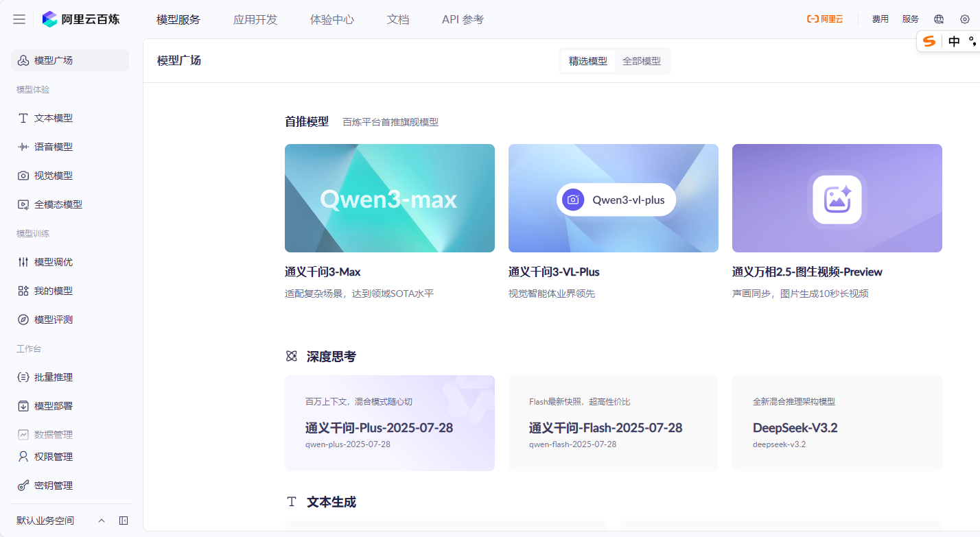This screenshot has height=537, width=980.
Task: Click the 文本生成 T heading icon
Action: pyautogui.click(x=292, y=501)
